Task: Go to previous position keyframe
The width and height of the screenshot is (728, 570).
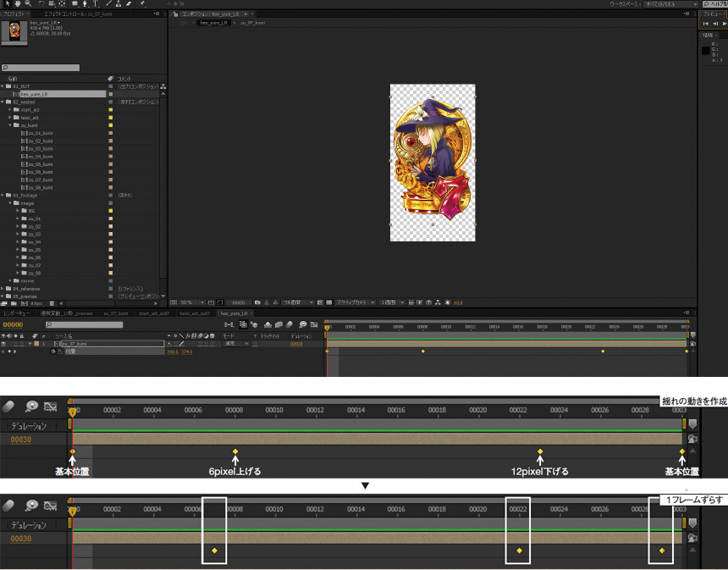Action: (x=3, y=351)
